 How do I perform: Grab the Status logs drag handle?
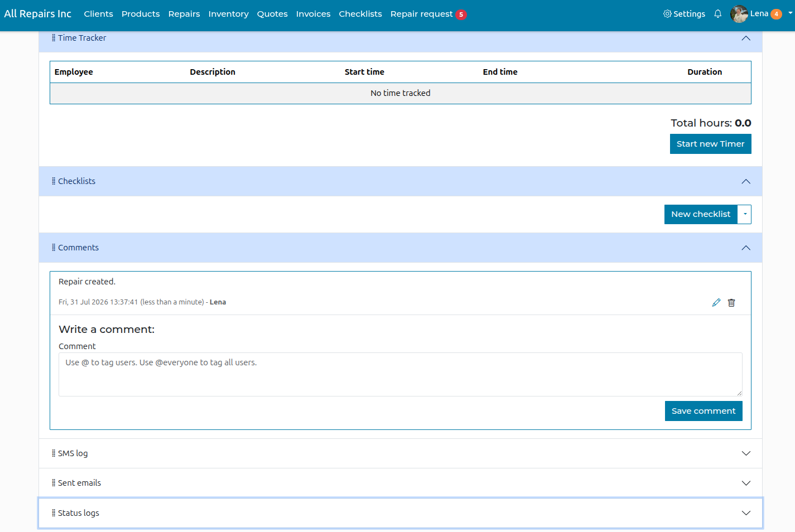(54, 513)
